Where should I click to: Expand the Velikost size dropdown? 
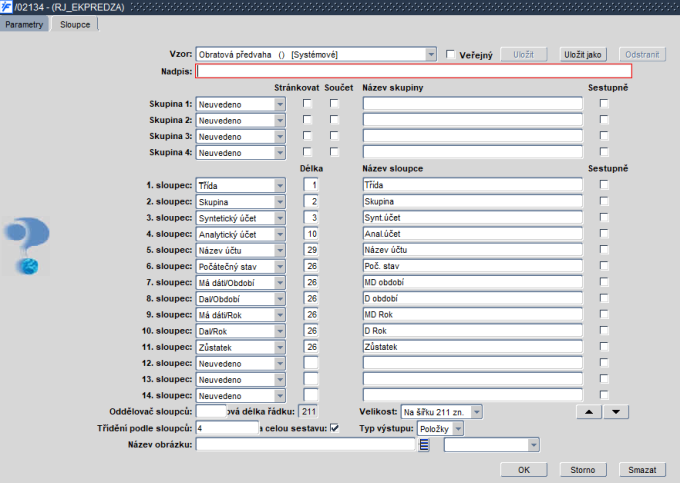coord(476,411)
